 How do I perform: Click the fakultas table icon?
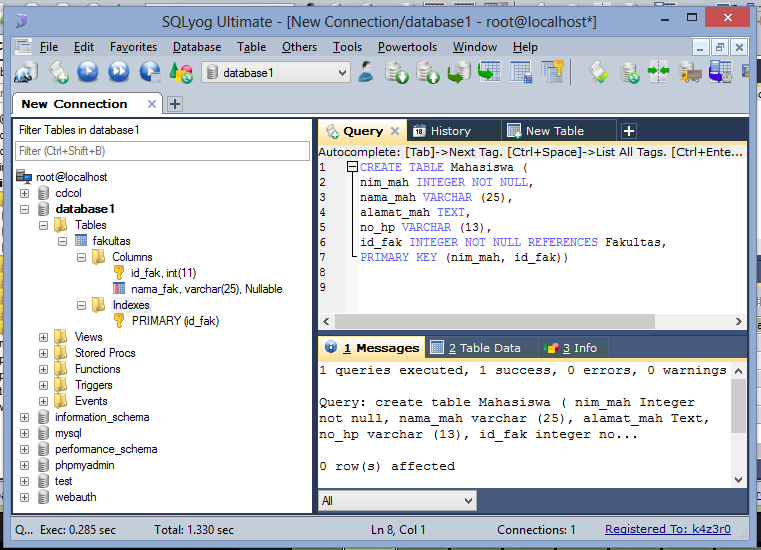coord(81,241)
